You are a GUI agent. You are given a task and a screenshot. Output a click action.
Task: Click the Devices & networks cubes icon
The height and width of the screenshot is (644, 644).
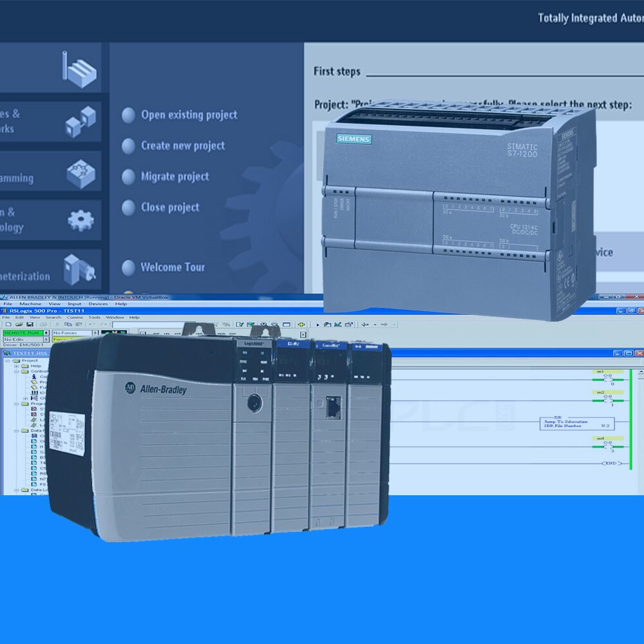click(x=80, y=122)
